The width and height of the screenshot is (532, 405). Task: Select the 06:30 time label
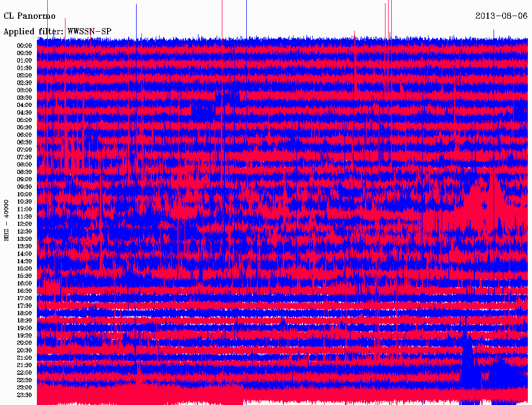pyautogui.click(x=24, y=142)
